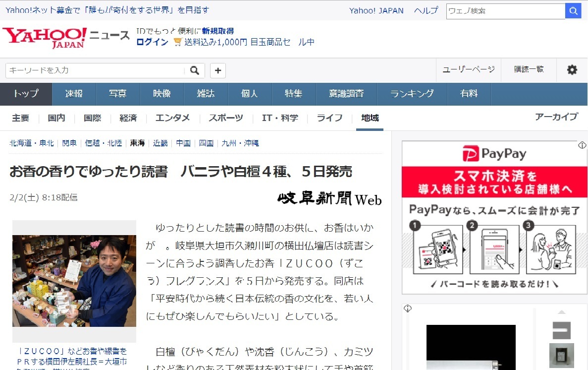
Task: Click inside the keyword search input field
Action: click(89, 70)
